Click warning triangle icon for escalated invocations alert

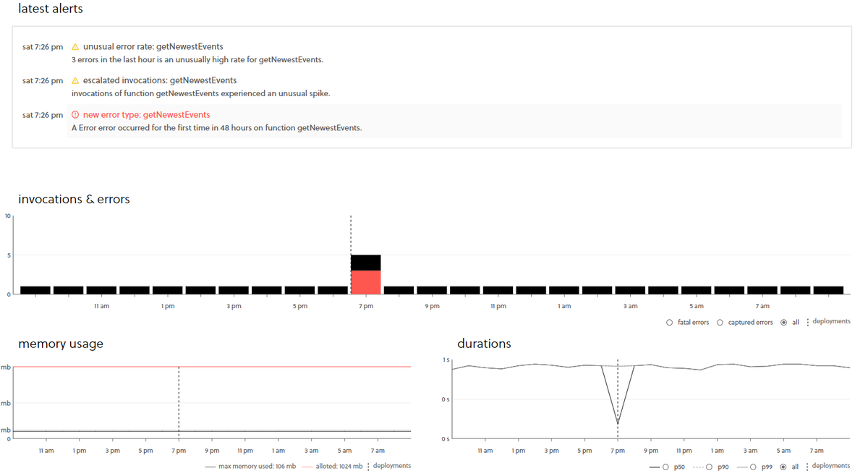click(x=75, y=81)
